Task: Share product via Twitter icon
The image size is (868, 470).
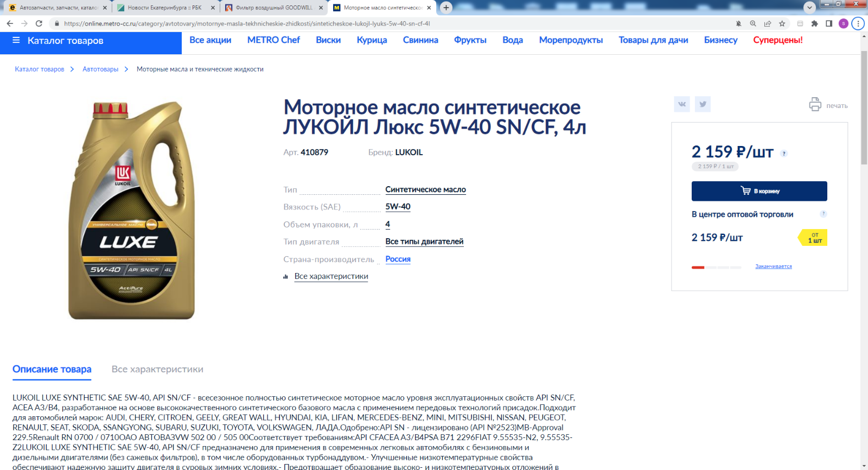Action: tap(703, 104)
